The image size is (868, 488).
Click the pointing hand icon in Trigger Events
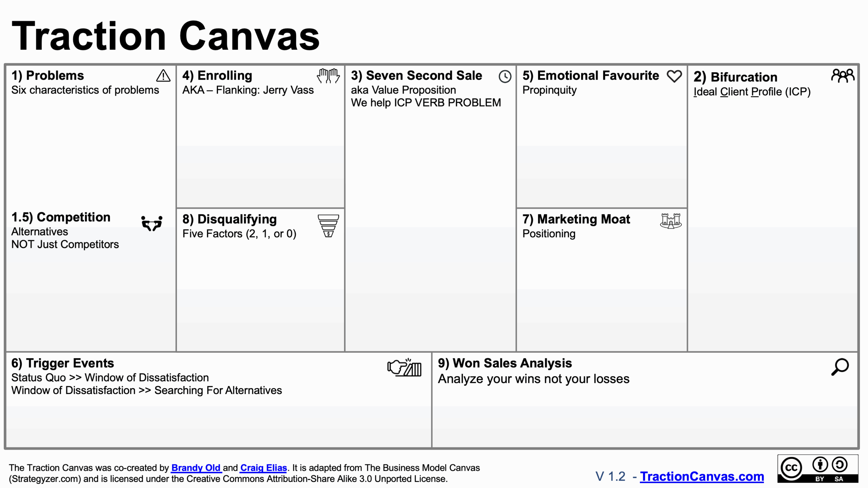(405, 367)
